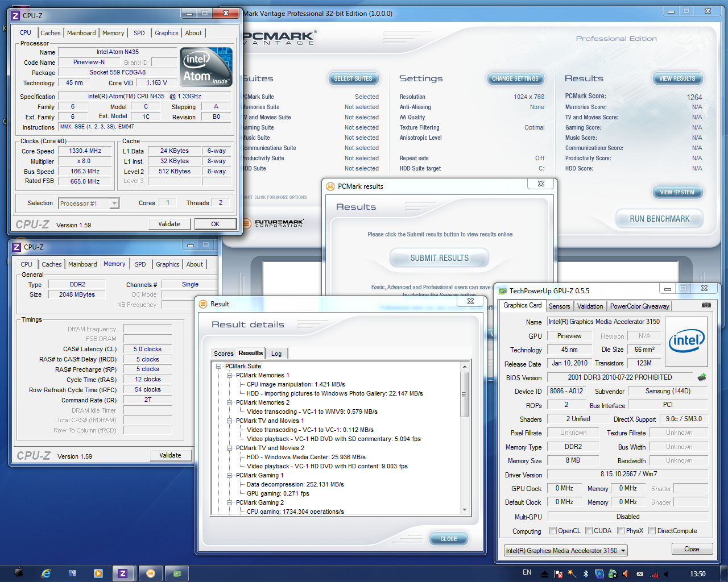This screenshot has width=728, height=582.
Task: Click the results tree vertical scrollbar thumb
Action: point(465,394)
